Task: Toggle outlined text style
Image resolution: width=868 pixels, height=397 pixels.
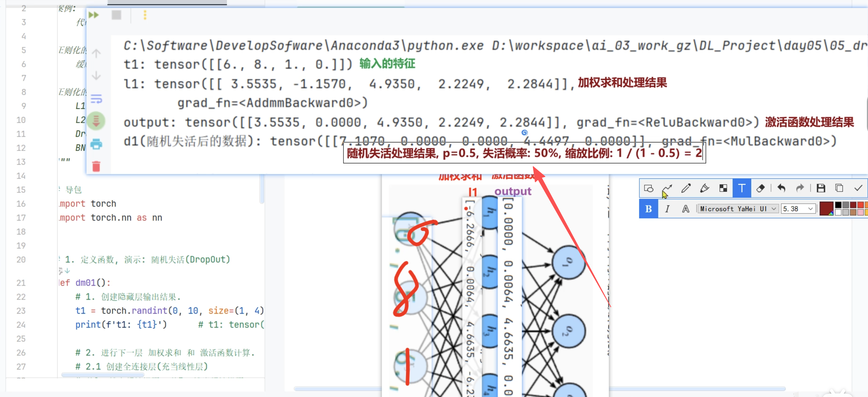Action: (685, 209)
